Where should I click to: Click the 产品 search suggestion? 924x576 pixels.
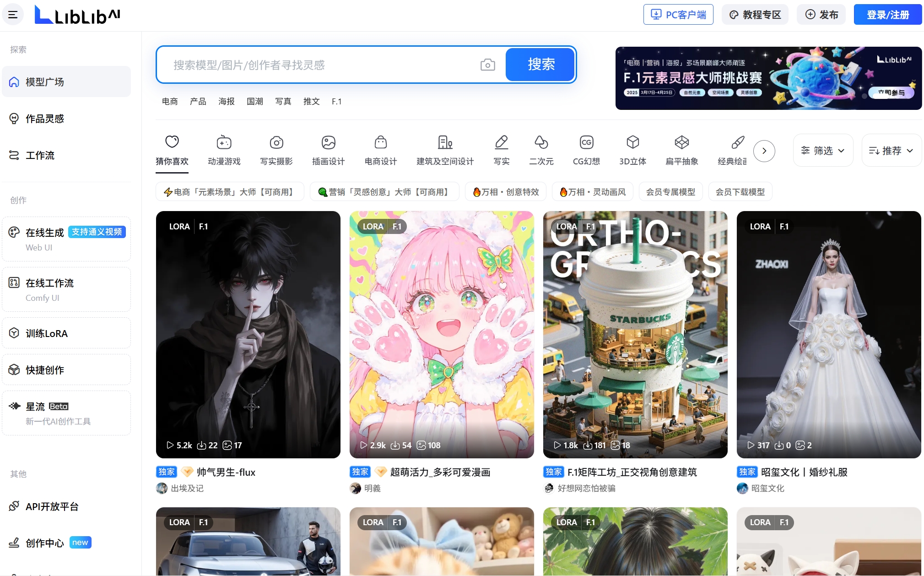click(198, 101)
